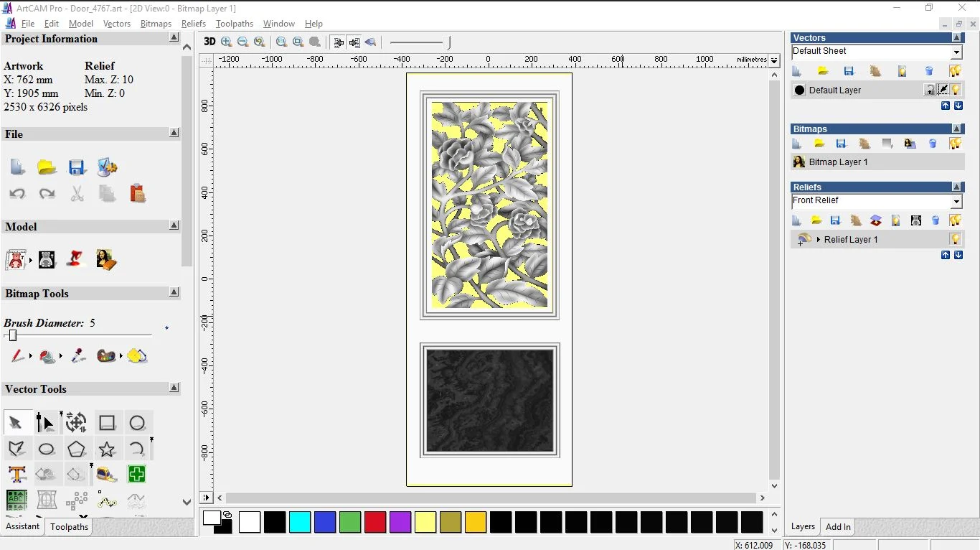
Task: Expand Relief Layer 1 arrow
Action: point(818,239)
